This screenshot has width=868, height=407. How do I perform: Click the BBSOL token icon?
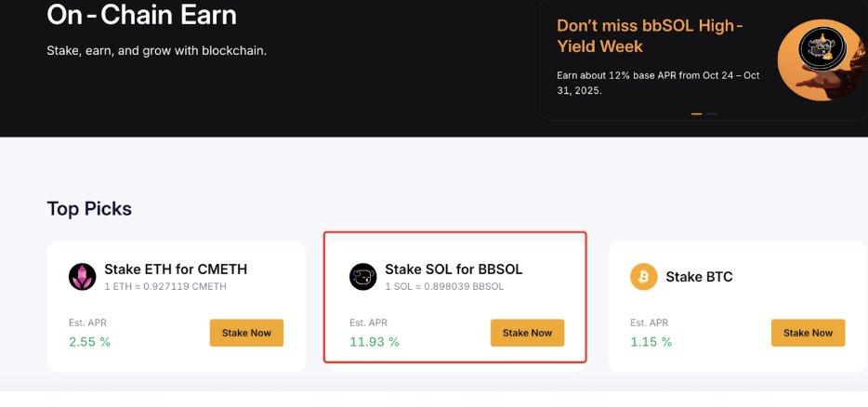point(363,277)
